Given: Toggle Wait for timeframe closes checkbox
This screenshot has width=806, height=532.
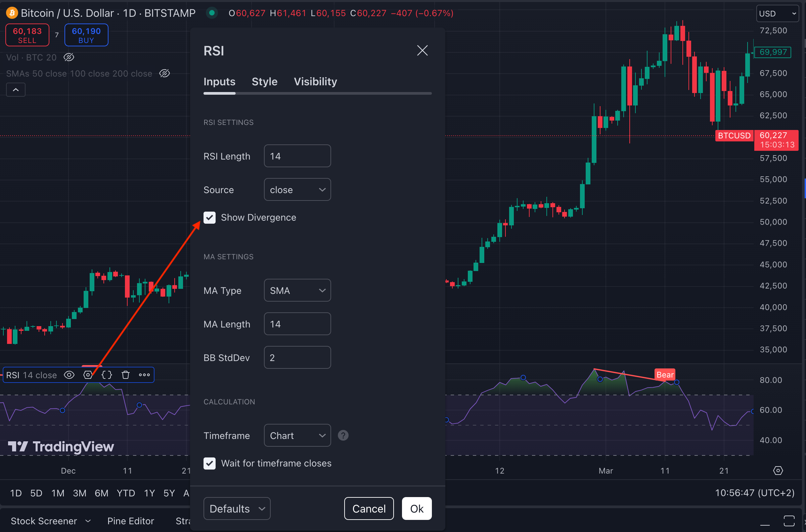Looking at the screenshot, I should [209, 463].
